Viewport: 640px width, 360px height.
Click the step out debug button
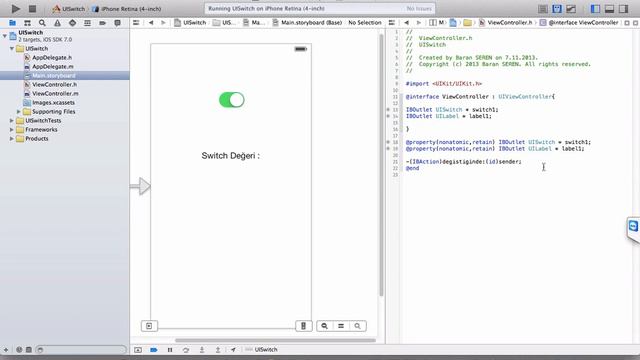click(x=218, y=350)
